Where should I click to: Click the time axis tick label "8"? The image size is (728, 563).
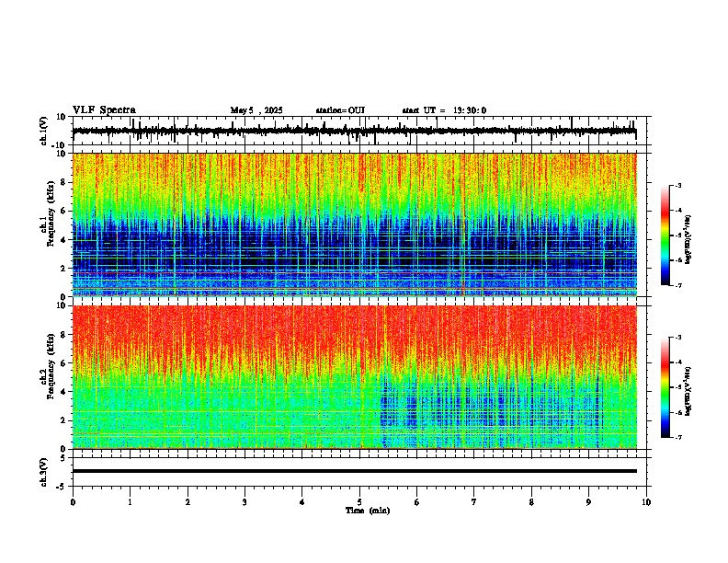coord(531,502)
